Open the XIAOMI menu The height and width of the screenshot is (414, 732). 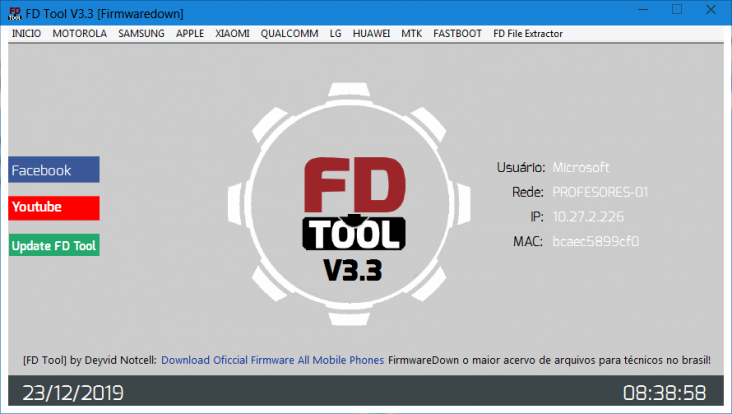point(232,34)
